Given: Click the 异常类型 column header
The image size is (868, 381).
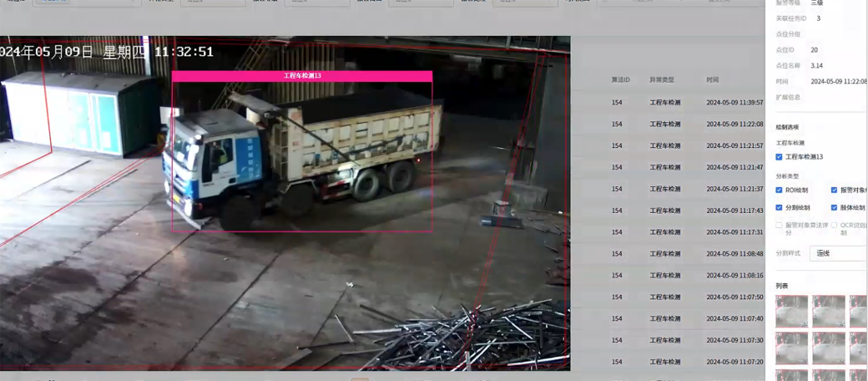Looking at the screenshot, I should (x=662, y=80).
